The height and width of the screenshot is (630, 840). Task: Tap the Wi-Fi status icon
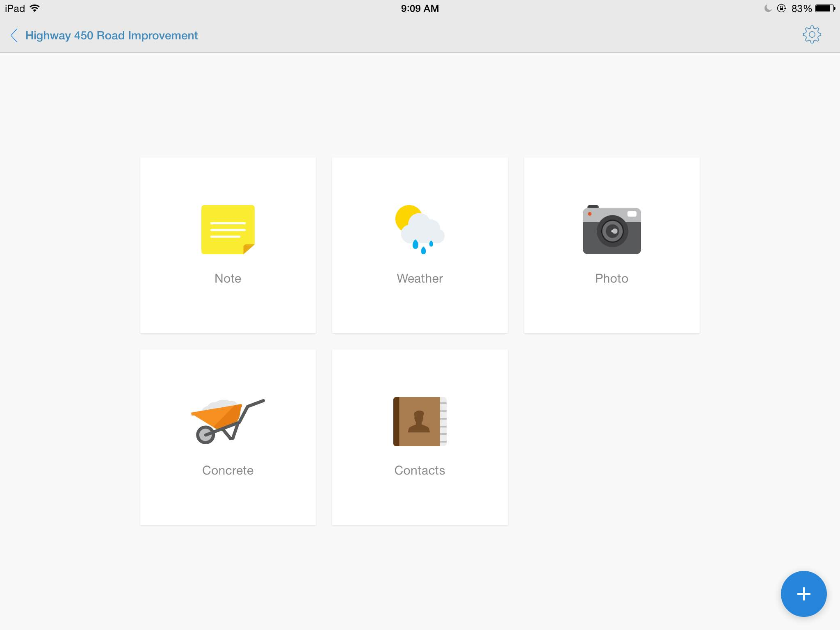point(35,8)
